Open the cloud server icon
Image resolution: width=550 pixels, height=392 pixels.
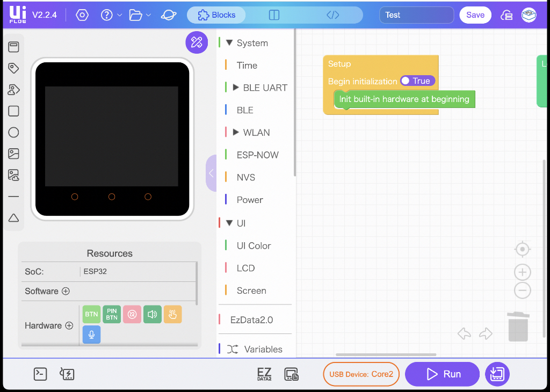click(x=506, y=15)
